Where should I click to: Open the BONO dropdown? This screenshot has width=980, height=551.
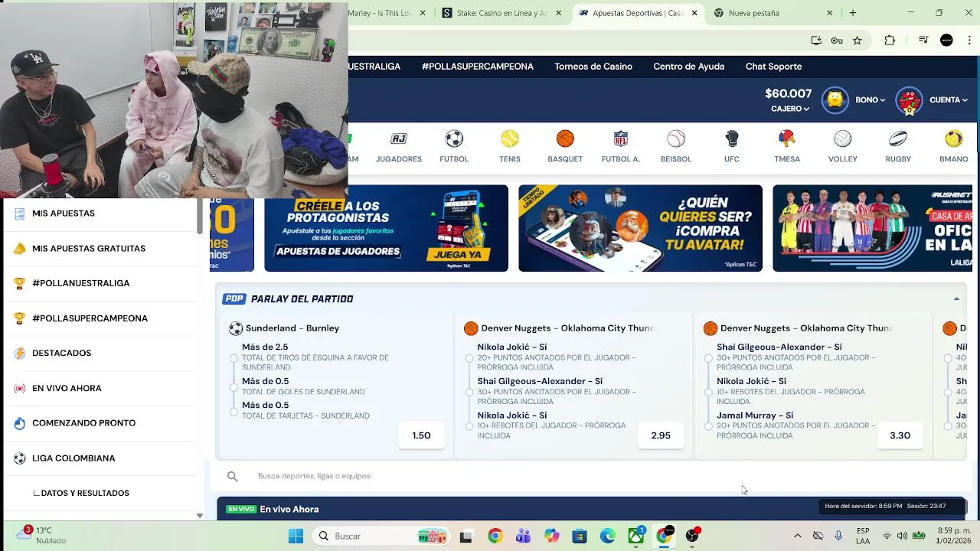(x=871, y=100)
